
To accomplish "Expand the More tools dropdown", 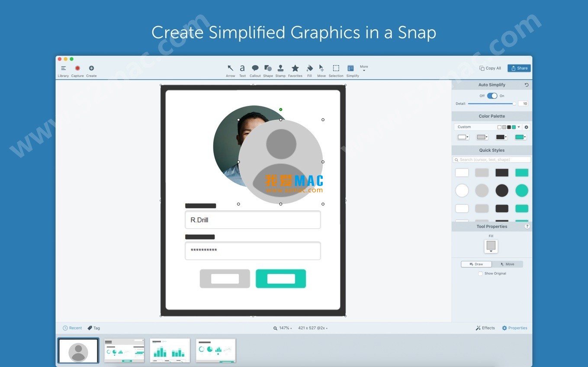I will tap(364, 68).
